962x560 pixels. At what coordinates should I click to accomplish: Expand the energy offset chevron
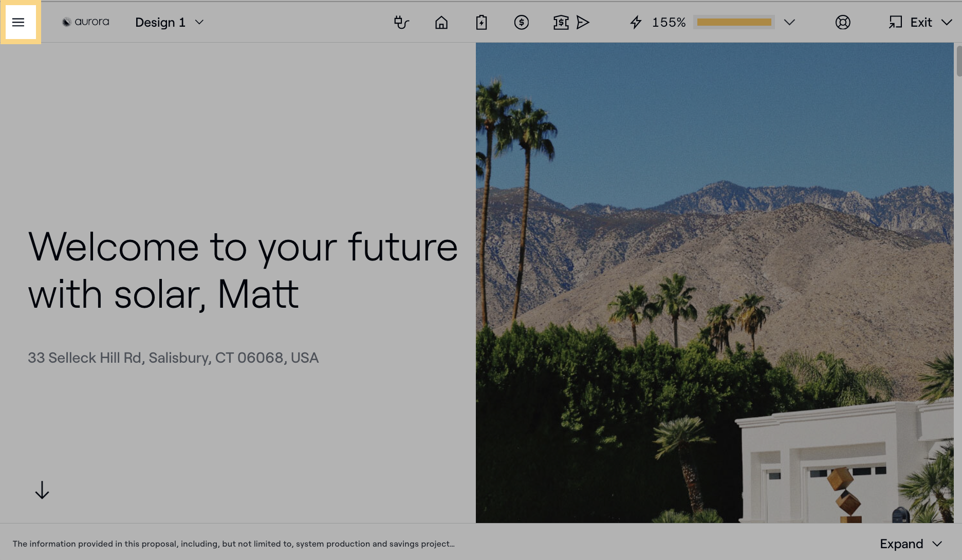789,22
